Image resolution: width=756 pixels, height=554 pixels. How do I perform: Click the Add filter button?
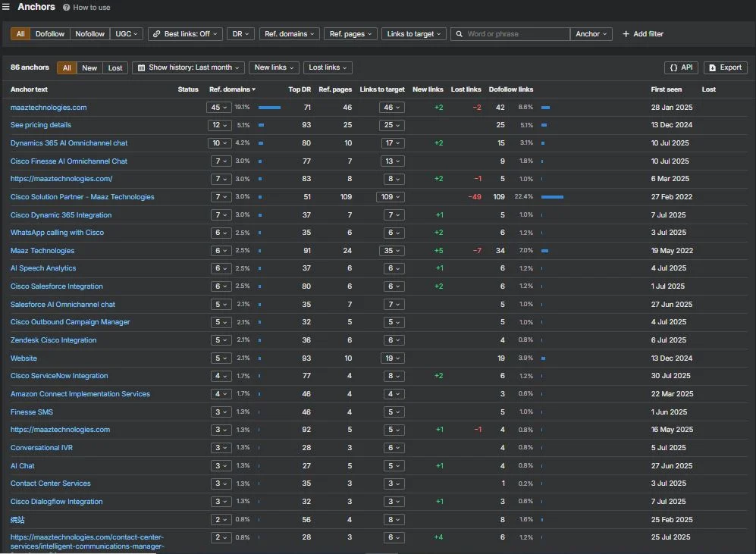coord(643,33)
